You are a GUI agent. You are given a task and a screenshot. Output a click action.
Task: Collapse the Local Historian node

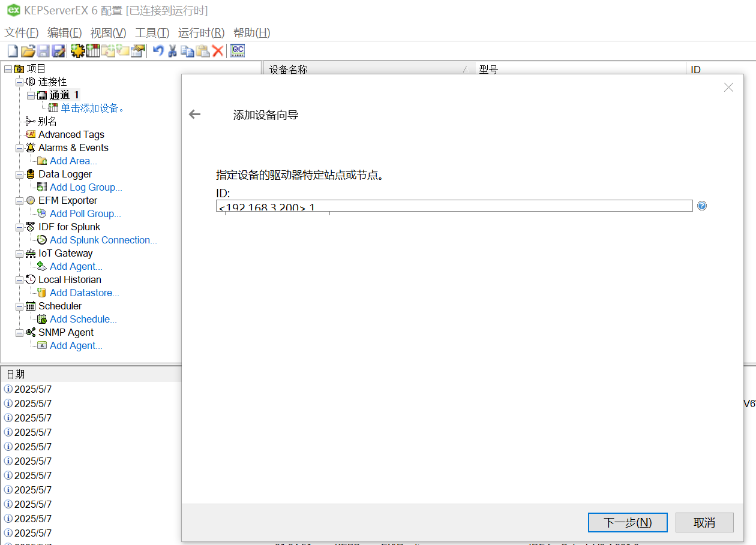19,279
